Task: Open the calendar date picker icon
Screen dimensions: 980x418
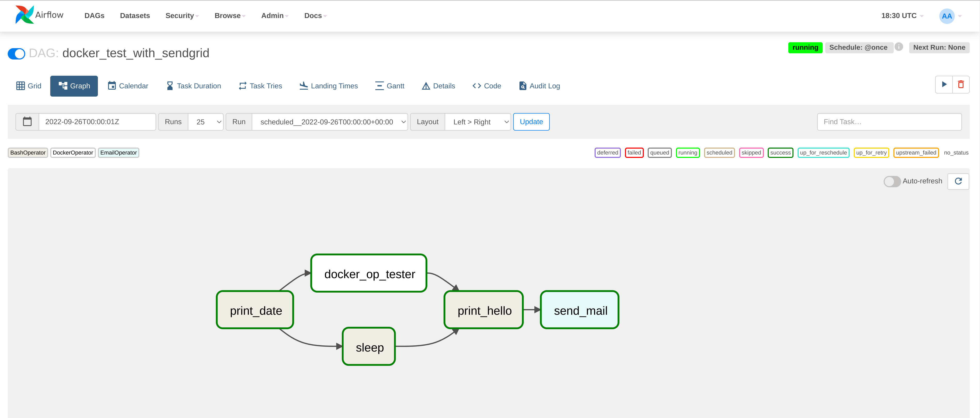Action: pos(27,122)
